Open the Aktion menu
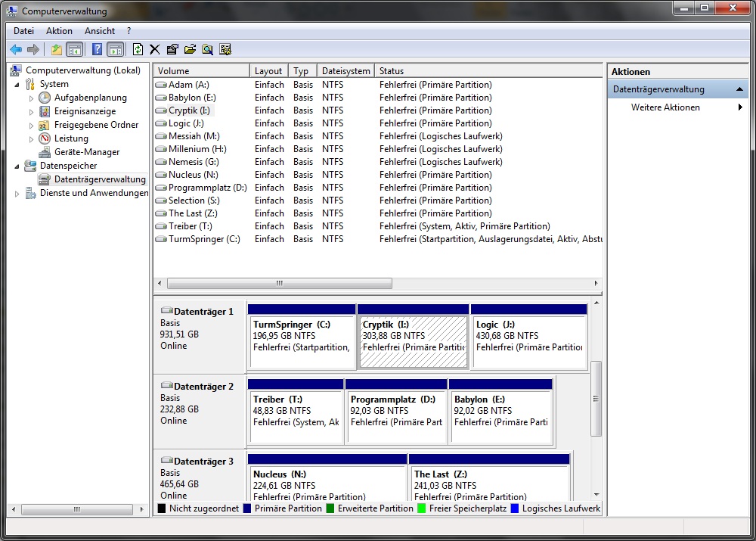Screen dimensions: 756x541 coord(59,31)
